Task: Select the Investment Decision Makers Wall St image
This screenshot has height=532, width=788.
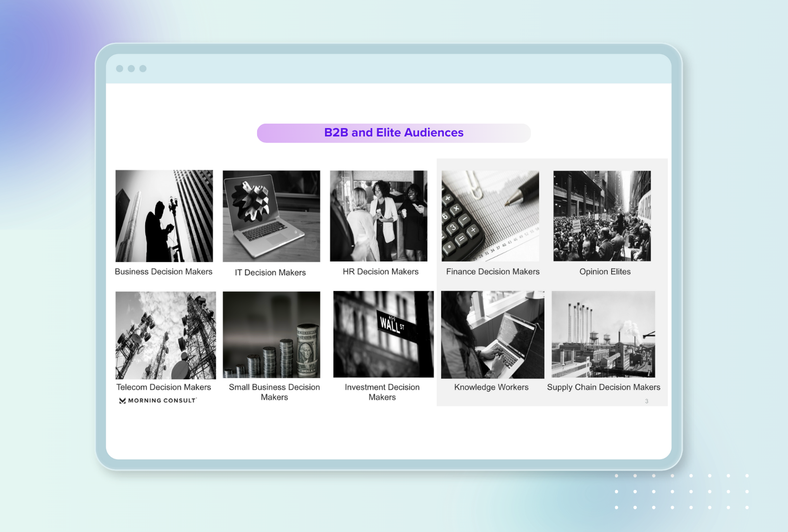Action: click(384, 334)
